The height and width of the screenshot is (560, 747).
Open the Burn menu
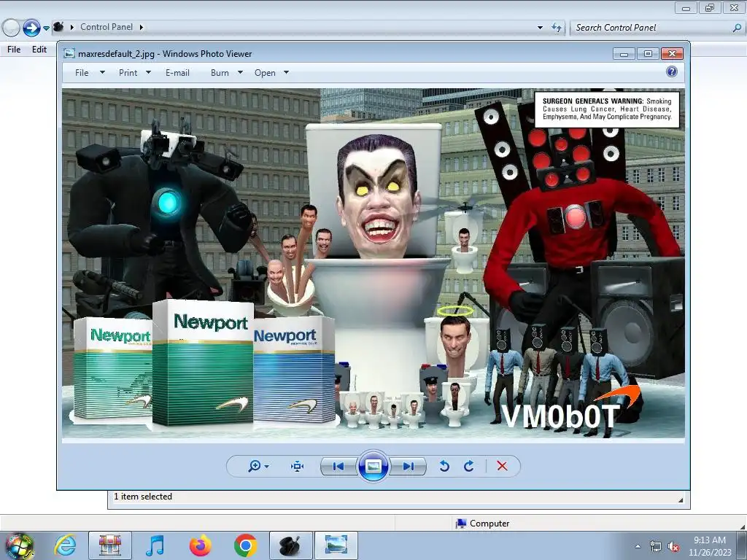tap(220, 73)
